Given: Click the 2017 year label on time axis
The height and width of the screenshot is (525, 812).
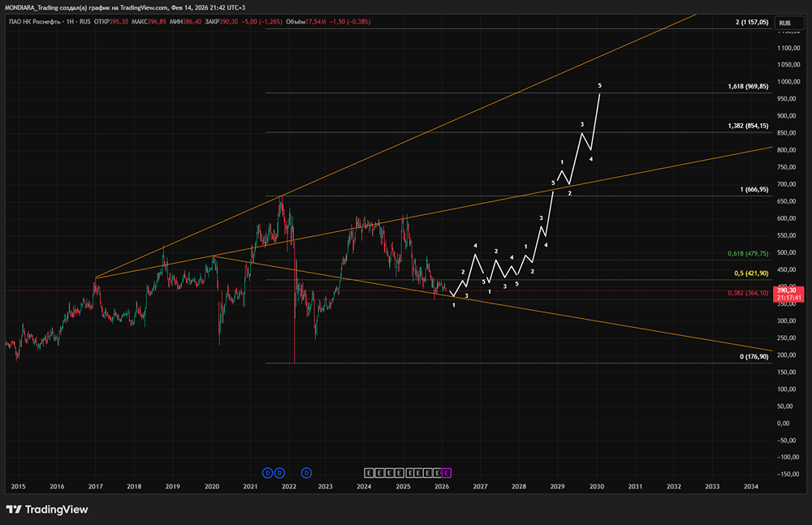Looking at the screenshot, I should (95, 487).
